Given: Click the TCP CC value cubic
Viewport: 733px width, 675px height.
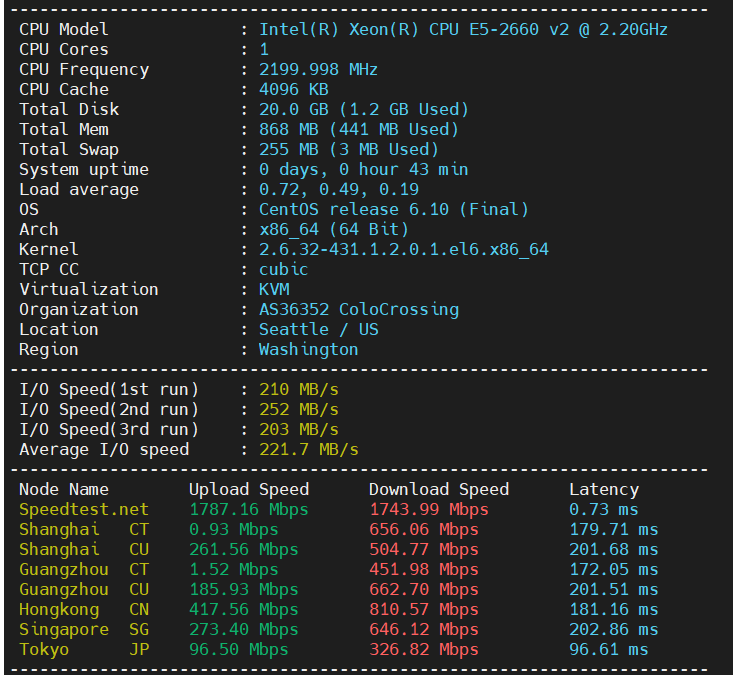Looking at the screenshot, I should [x=283, y=269].
